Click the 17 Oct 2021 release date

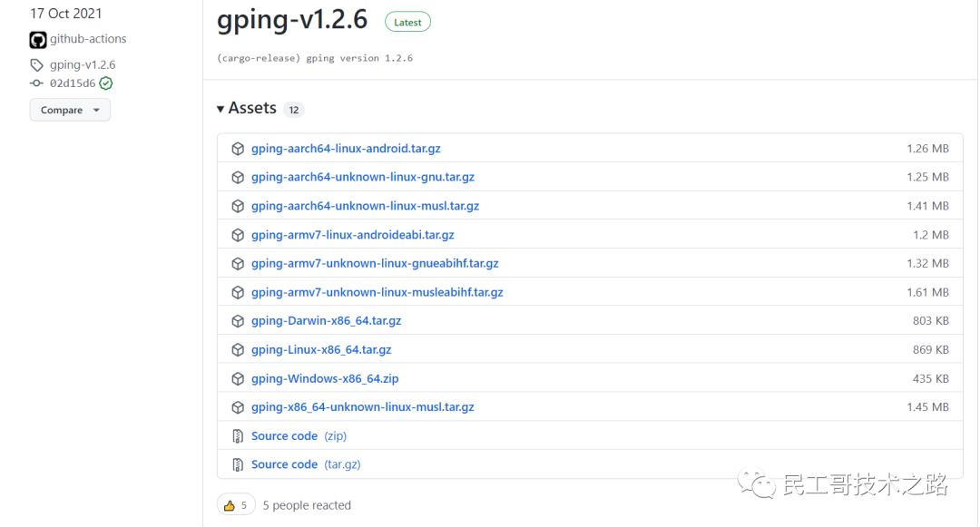[65, 14]
